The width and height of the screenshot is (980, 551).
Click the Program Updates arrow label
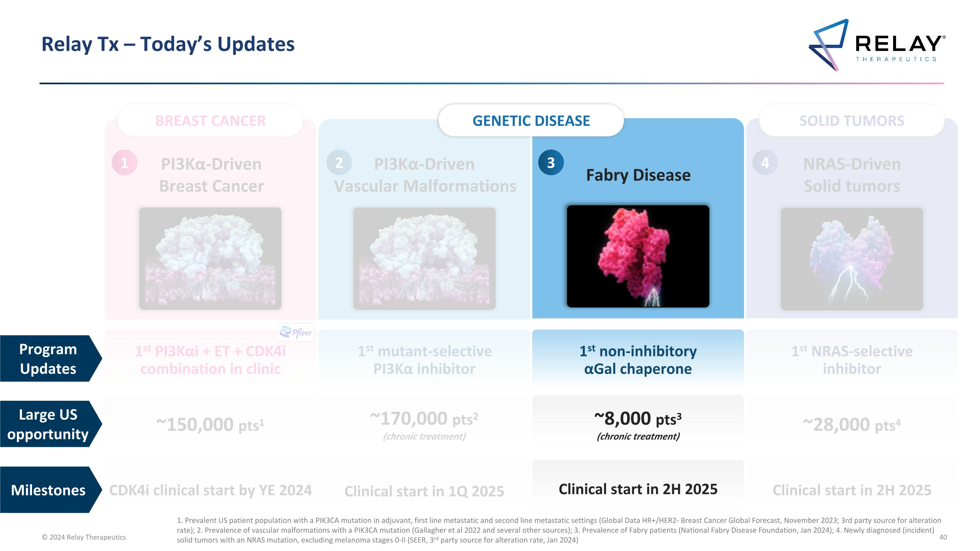pos(48,359)
